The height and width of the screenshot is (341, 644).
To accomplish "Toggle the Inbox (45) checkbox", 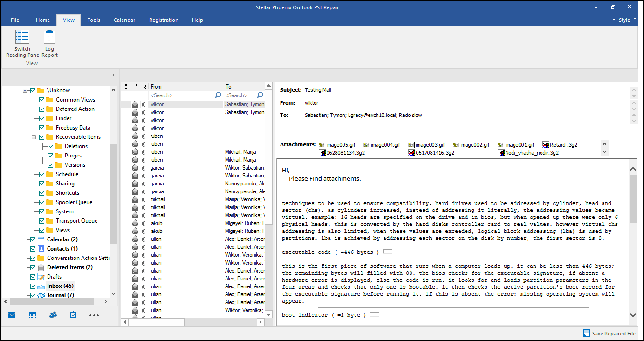I will pyautogui.click(x=33, y=286).
